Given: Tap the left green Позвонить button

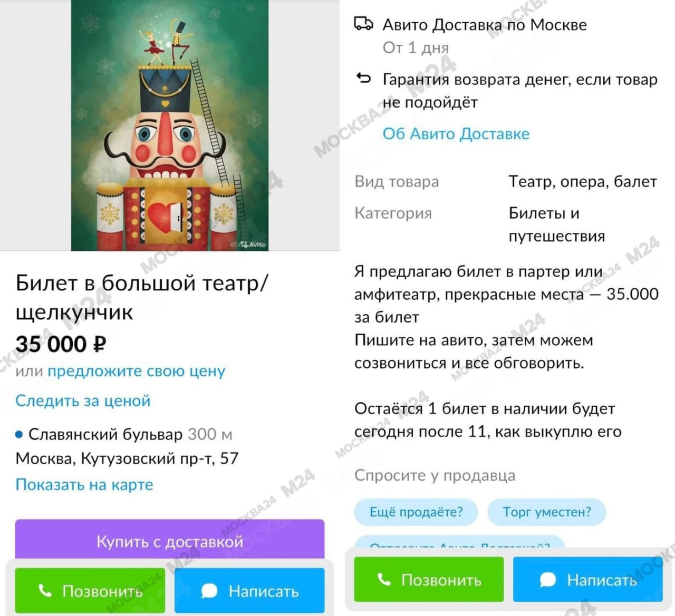Looking at the screenshot, I should point(90,591).
